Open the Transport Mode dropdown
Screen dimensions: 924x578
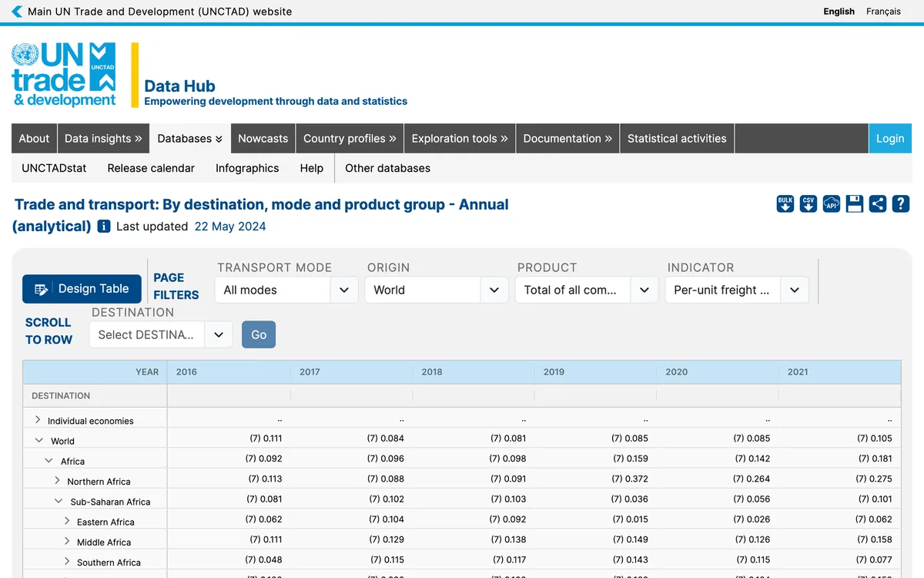pyautogui.click(x=286, y=290)
